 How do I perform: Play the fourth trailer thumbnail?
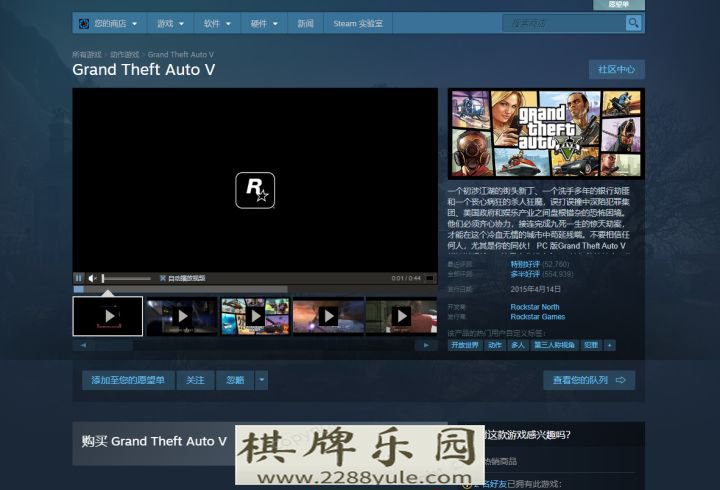pyautogui.click(x=328, y=316)
